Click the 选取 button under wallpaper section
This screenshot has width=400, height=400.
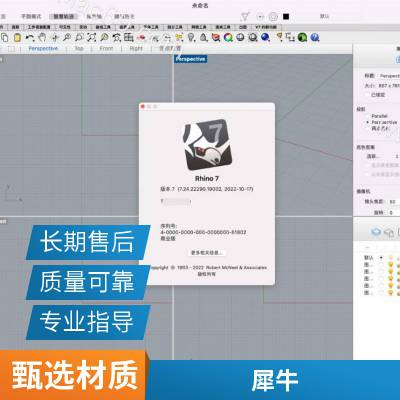(x=373, y=156)
